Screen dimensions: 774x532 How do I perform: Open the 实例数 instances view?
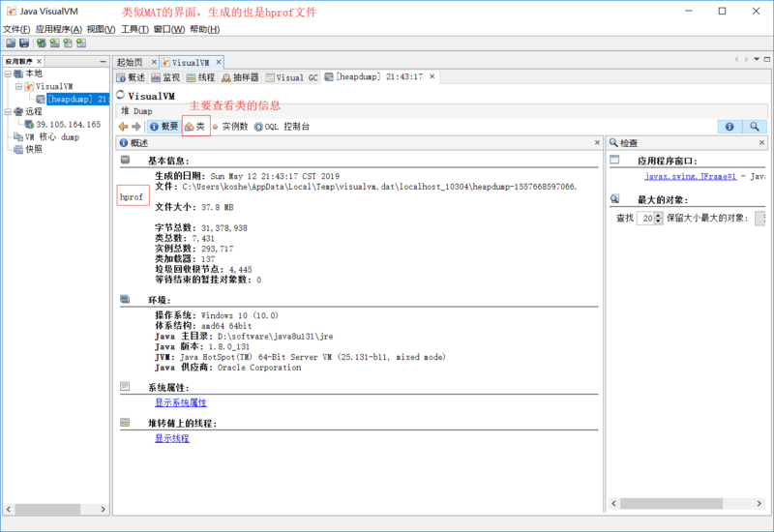(230, 127)
